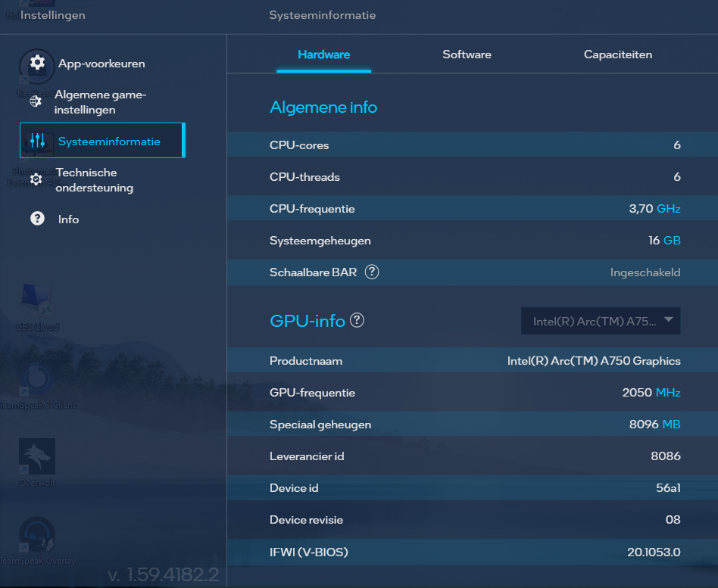Click the Technische ondersteuning badge icon

(x=36, y=179)
